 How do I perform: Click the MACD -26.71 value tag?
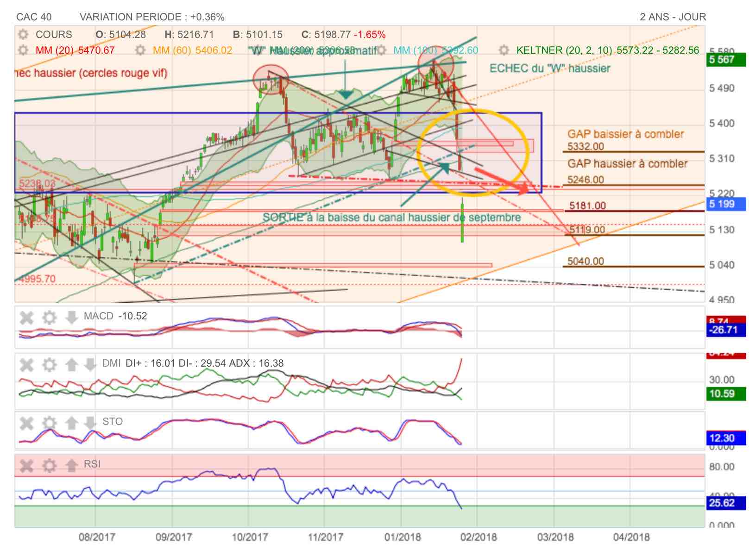tap(726, 330)
